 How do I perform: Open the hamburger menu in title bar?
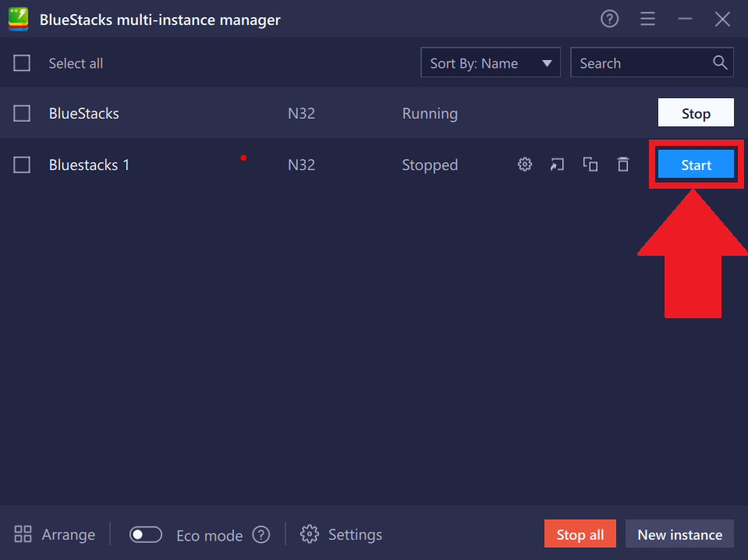pyautogui.click(x=647, y=19)
